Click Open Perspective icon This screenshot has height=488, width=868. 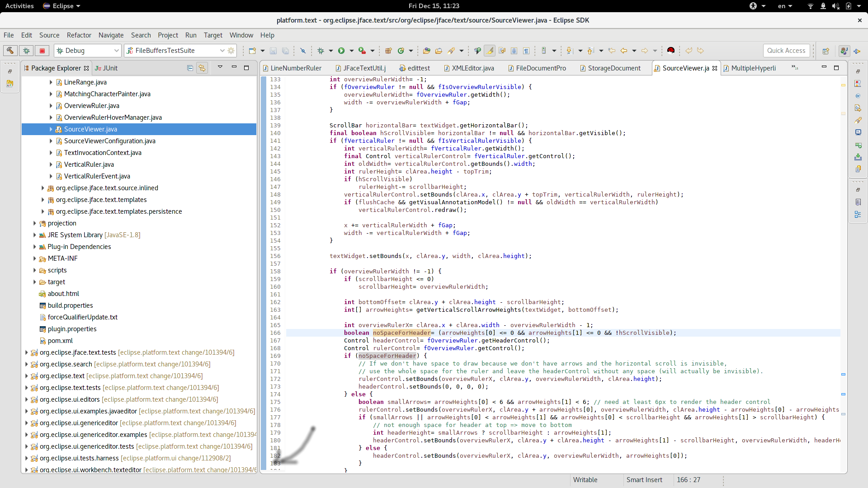tap(826, 51)
